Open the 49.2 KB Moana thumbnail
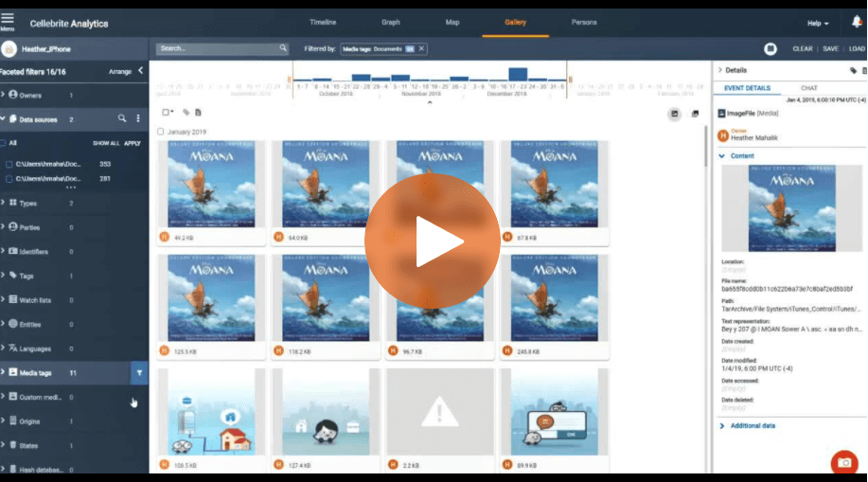This screenshot has width=868, height=482. coord(211,184)
